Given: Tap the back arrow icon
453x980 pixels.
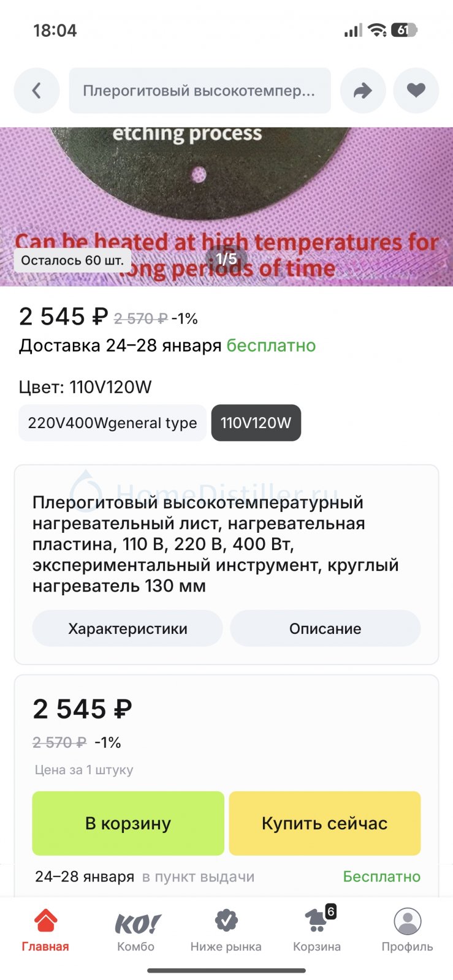Looking at the screenshot, I should [37, 91].
